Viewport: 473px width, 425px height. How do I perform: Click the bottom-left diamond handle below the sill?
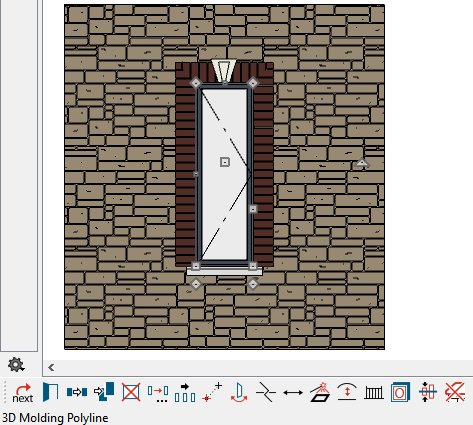(196, 284)
